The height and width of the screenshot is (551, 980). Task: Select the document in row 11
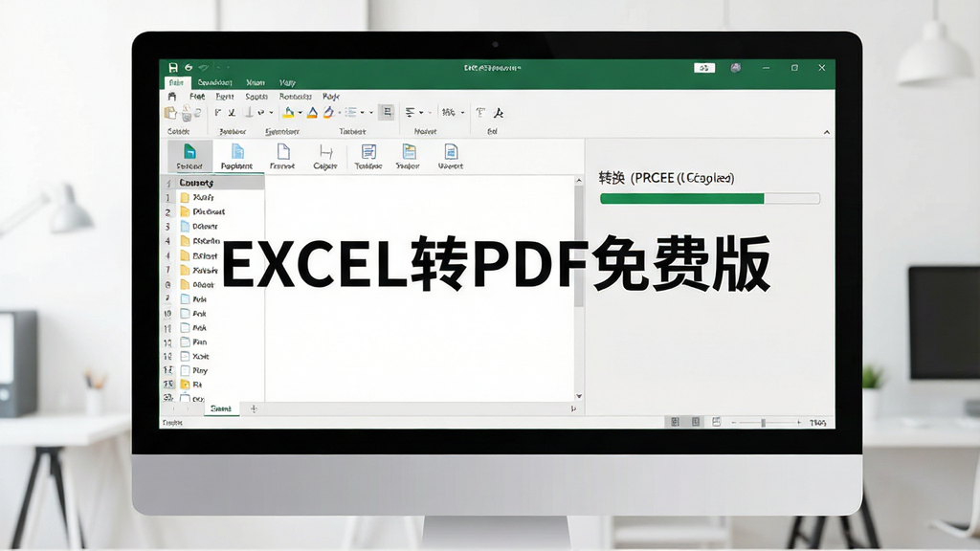point(185,328)
